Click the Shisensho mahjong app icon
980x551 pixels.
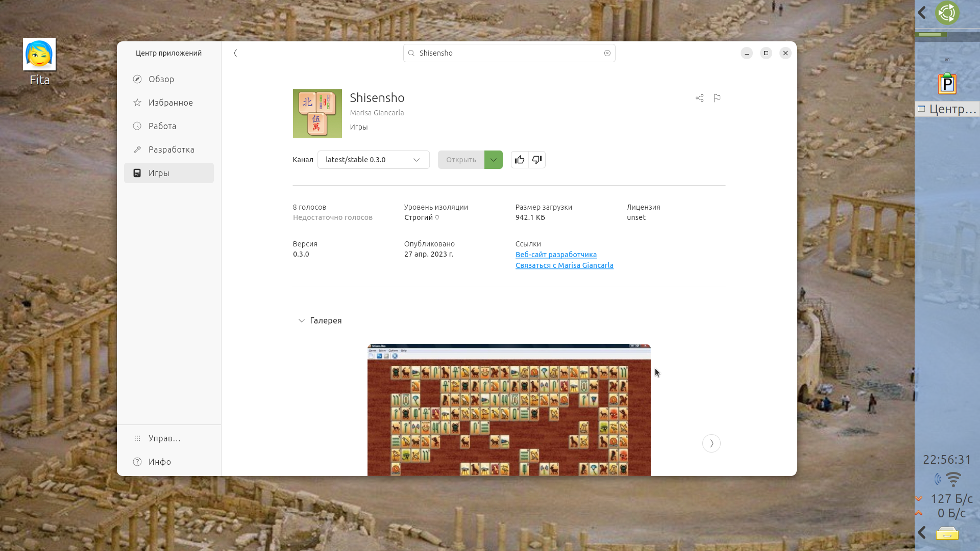(317, 114)
